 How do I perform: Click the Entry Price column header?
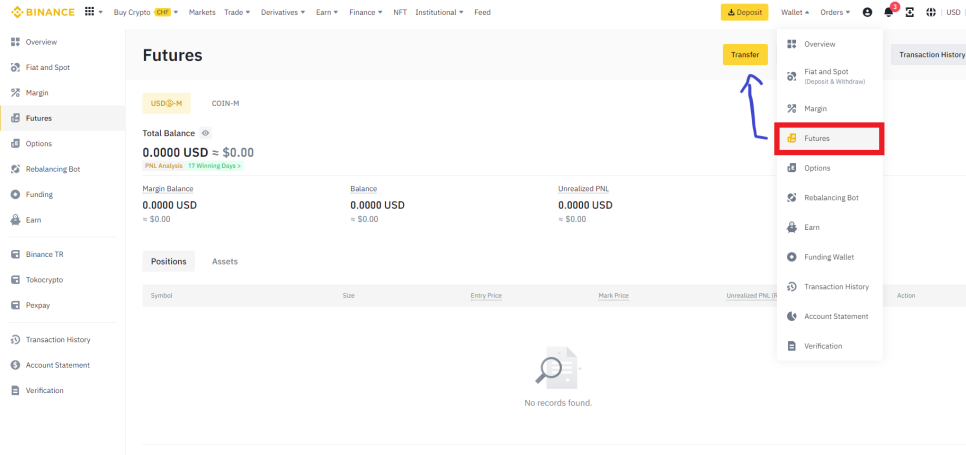pos(486,296)
